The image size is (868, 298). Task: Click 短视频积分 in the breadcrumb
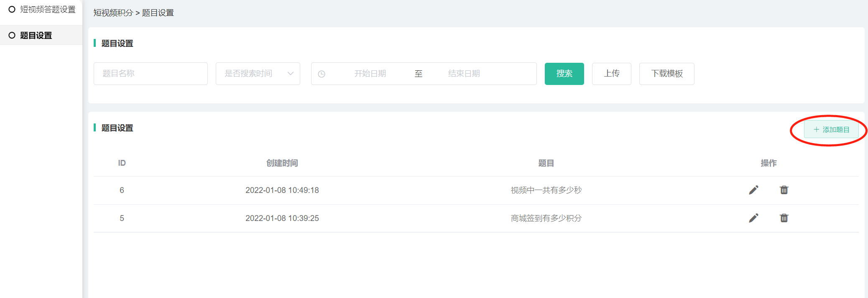[x=113, y=13]
